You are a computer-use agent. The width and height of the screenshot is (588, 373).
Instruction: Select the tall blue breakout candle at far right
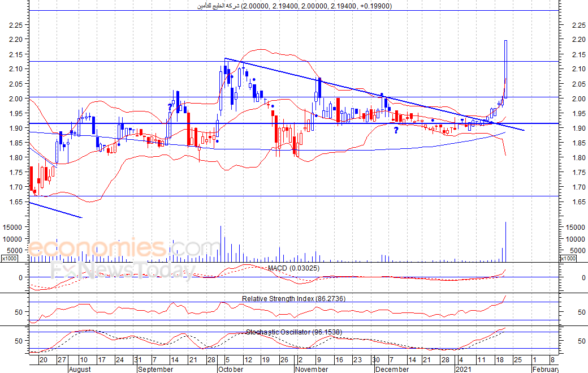505,68
